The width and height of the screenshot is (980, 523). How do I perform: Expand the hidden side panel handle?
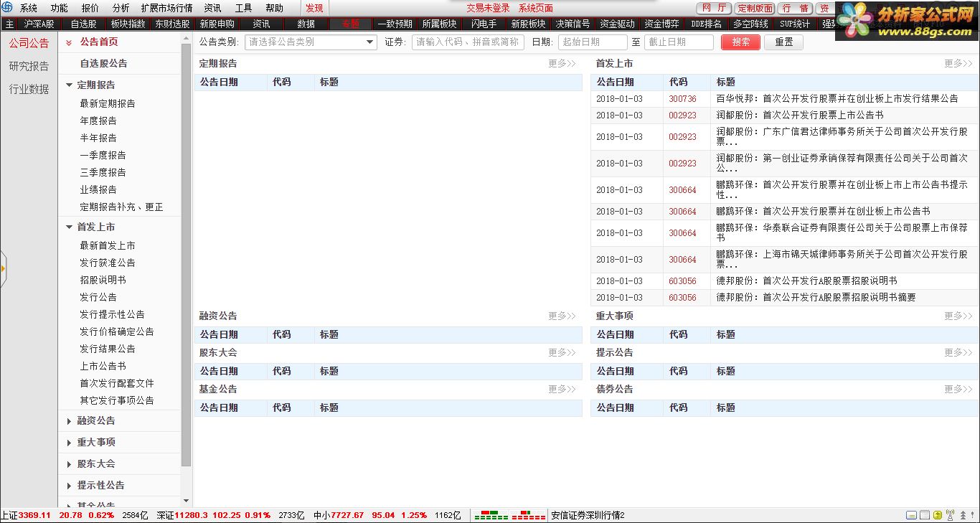pos(3,269)
